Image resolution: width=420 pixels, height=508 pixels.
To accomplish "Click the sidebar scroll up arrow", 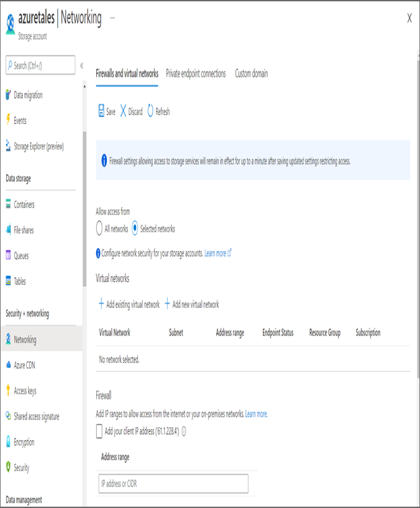I will [84, 86].
